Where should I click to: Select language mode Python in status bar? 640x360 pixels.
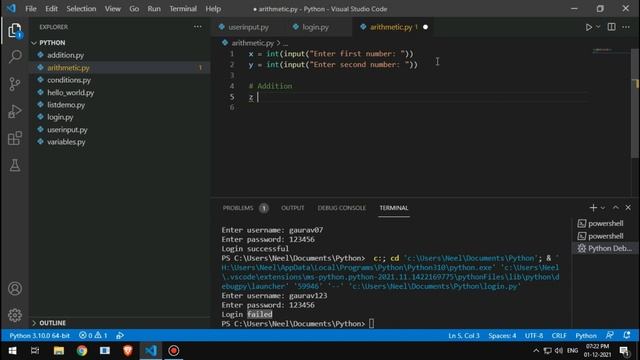click(586, 336)
